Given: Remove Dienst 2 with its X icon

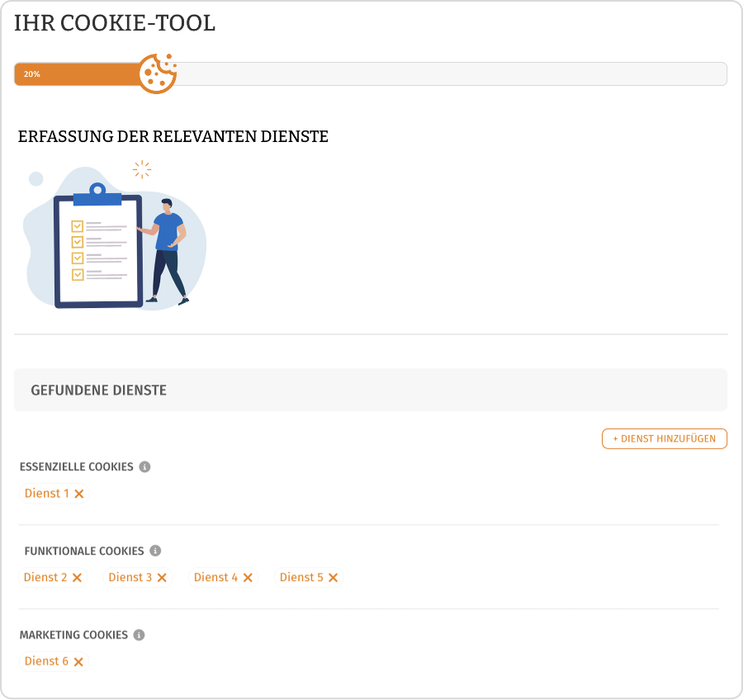Looking at the screenshot, I should [x=77, y=578].
